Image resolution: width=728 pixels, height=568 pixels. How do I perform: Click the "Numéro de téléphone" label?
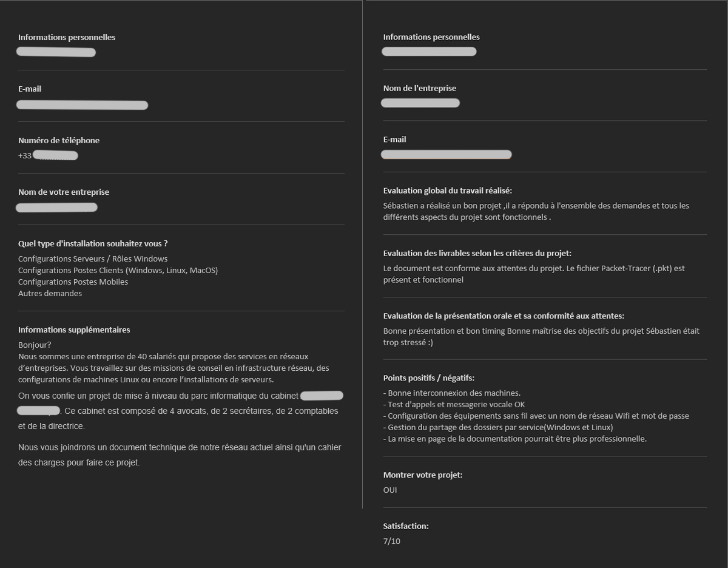coord(59,140)
